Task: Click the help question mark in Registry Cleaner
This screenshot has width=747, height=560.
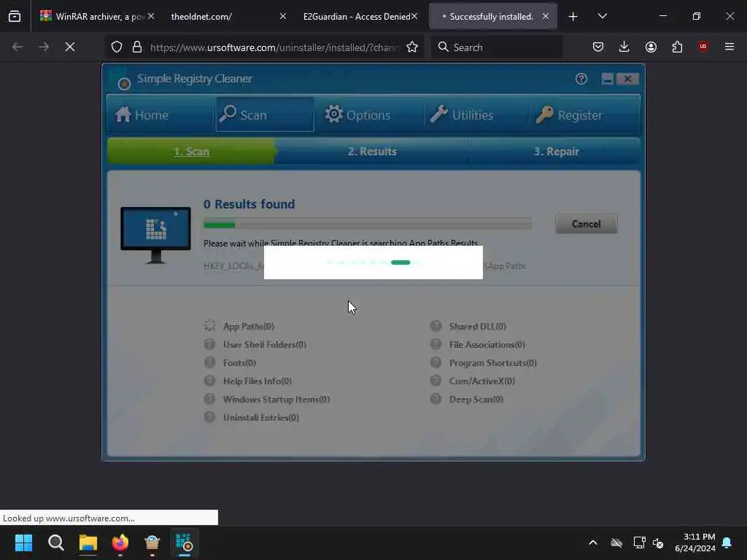Action: tap(581, 79)
